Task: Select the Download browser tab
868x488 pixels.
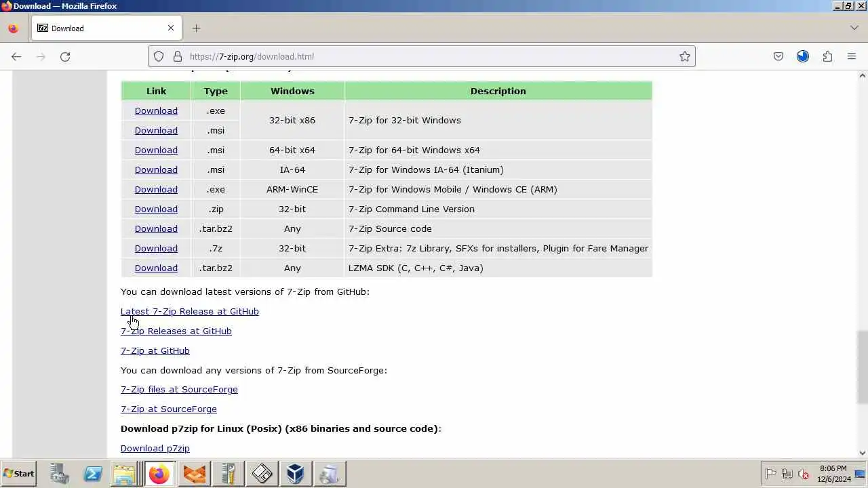Action: 106,28
